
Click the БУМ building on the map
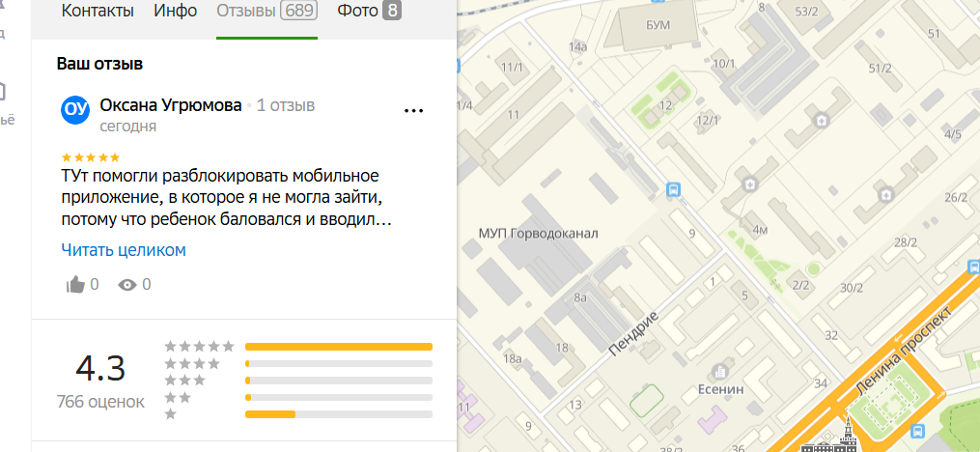658,26
